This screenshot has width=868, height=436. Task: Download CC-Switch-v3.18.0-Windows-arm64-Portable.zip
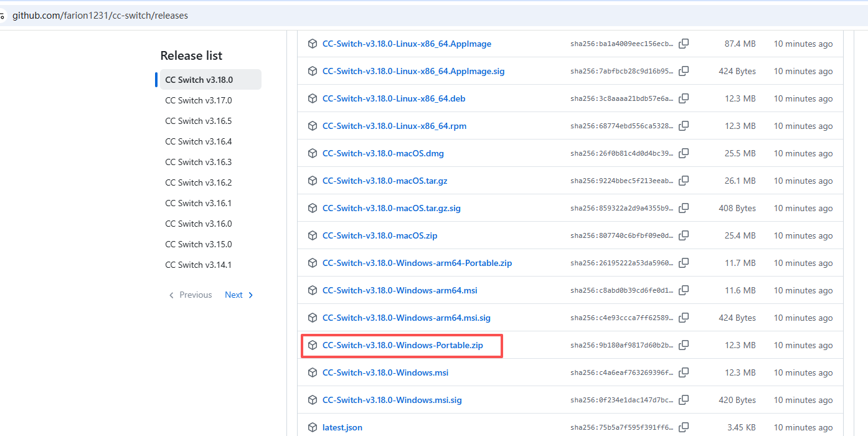point(417,263)
